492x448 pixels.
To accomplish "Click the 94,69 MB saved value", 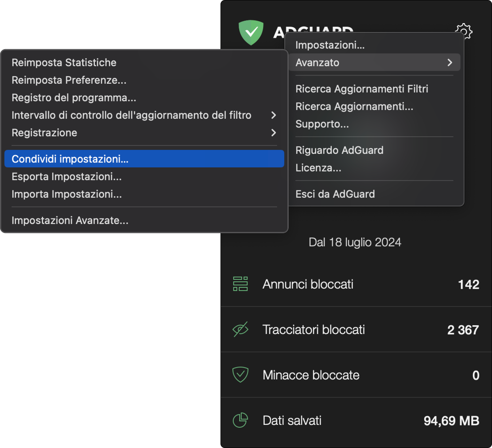I will coord(451,421).
